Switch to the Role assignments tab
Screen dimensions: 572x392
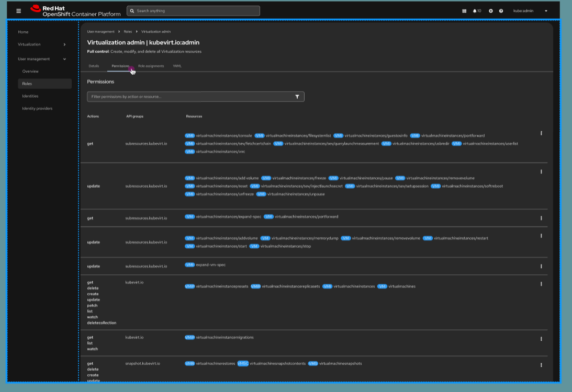151,66
